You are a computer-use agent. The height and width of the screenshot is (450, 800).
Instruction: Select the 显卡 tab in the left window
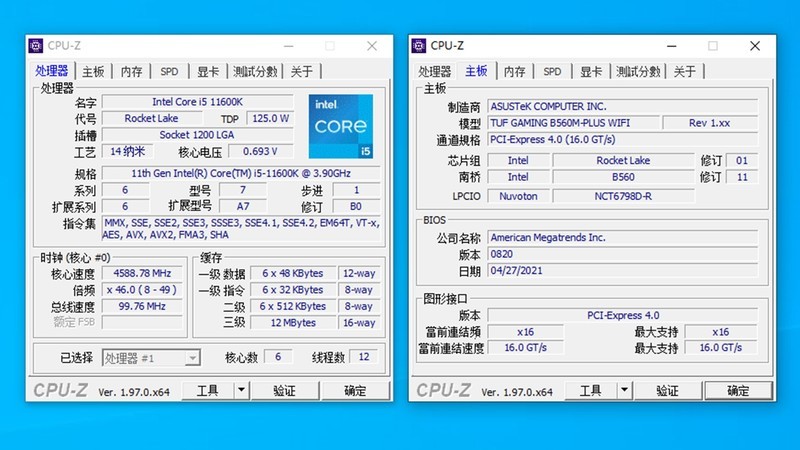pos(208,71)
